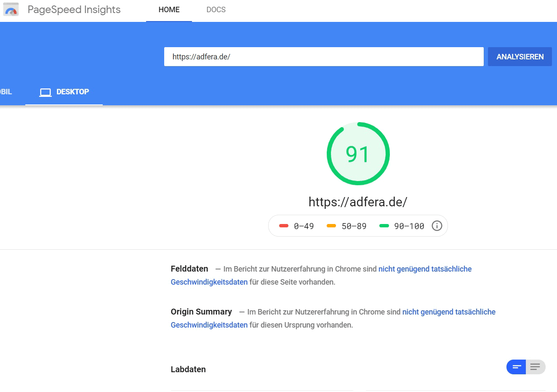The height and width of the screenshot is (392, 557).
Task: Click the URL input field
Action: 324,57
